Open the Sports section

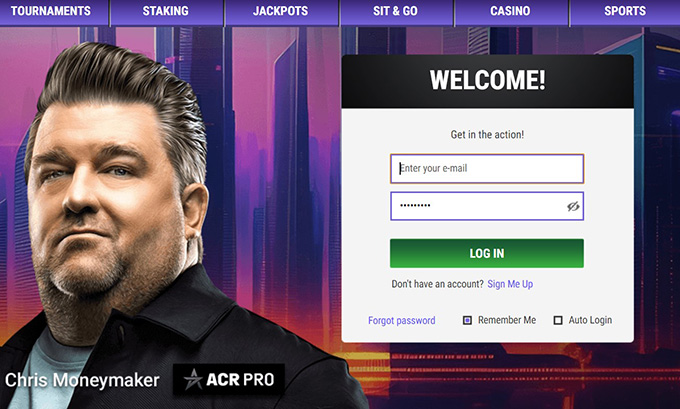[x=625, y=12]
